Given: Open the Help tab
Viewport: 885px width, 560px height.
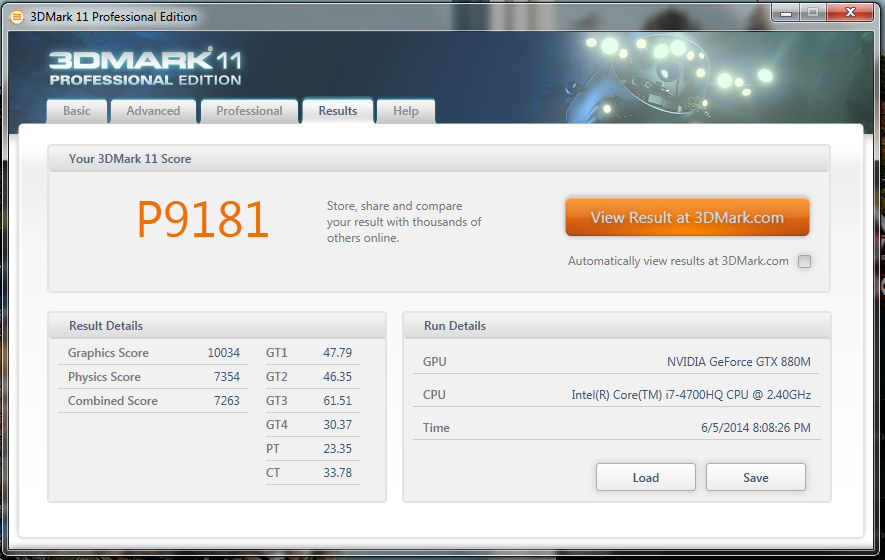Looking at the screenshot, I should pos(406,111).
